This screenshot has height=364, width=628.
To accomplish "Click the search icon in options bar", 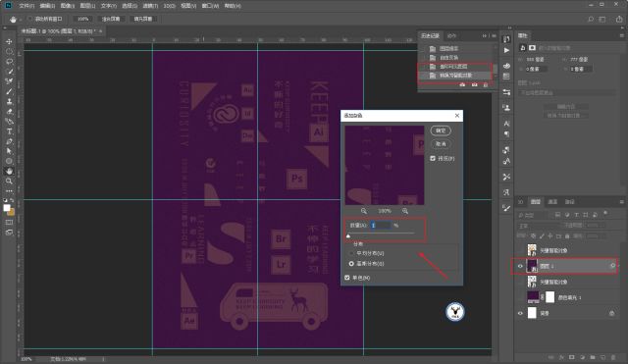I will click(591, 19).
